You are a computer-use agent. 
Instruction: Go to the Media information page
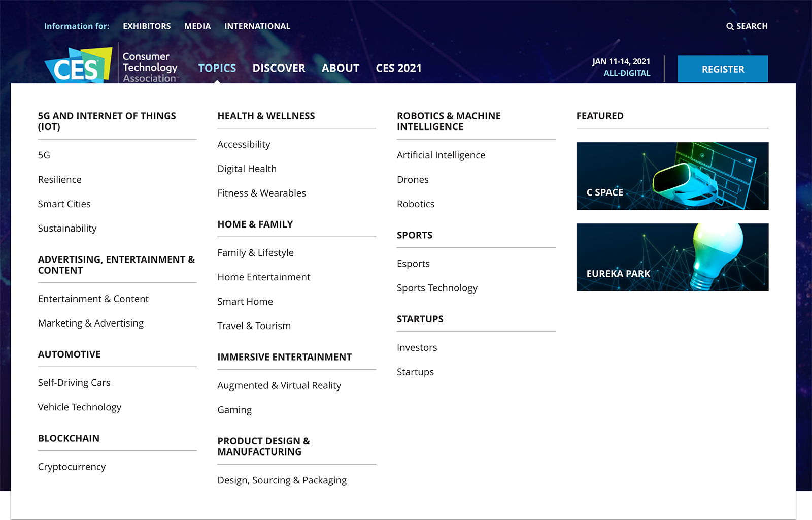click(197, 26)
